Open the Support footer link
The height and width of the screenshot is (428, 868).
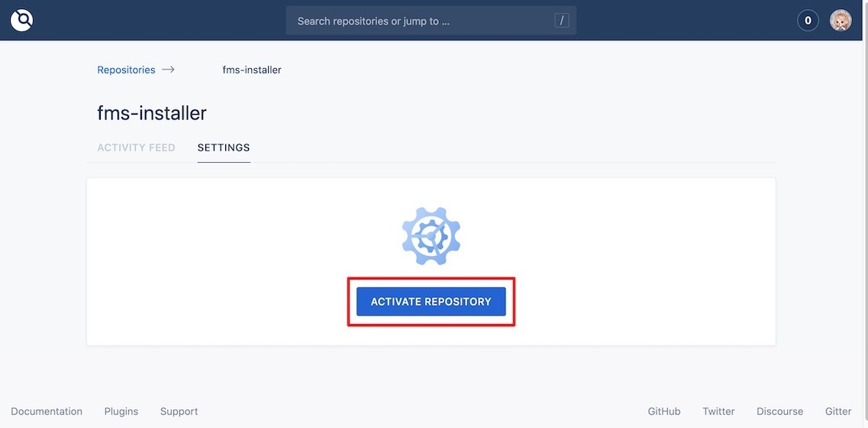tap(179, 411)
